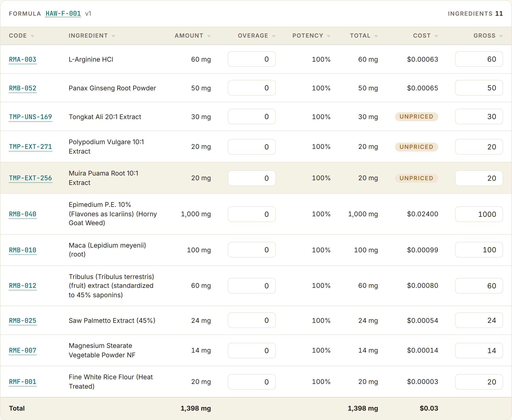Edit gross field for Magnesium Stearate

[479, 351]
